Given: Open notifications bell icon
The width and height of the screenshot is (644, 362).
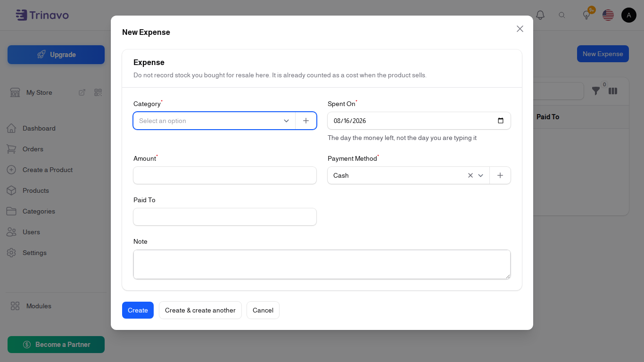Looking at the screenshot, I should point(540,15).
